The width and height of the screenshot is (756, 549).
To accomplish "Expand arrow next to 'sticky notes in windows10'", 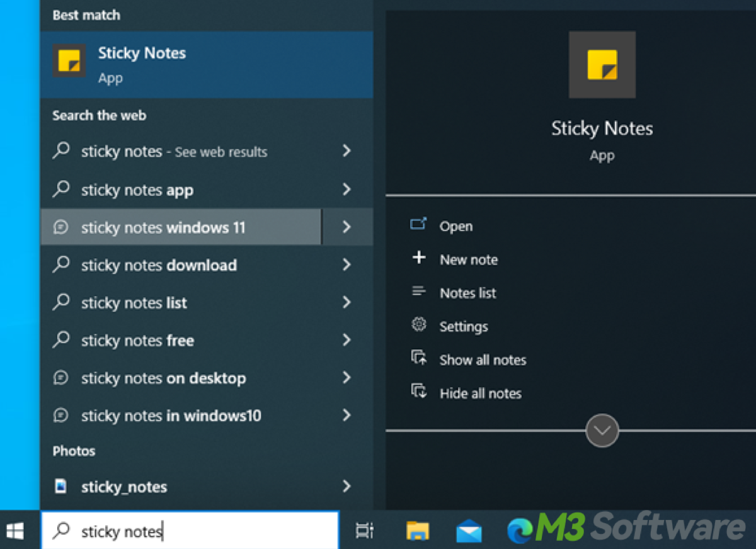I will click(x=346, y=416).
